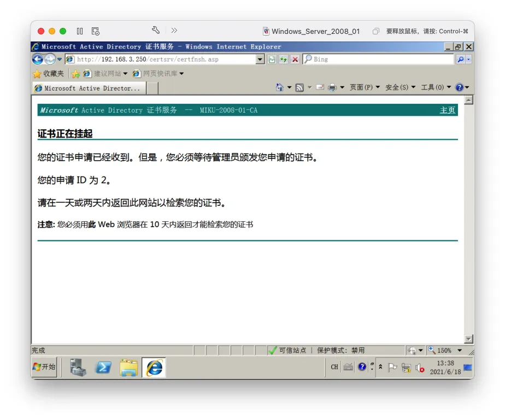Follow the 主页 link

pos(448,110)
